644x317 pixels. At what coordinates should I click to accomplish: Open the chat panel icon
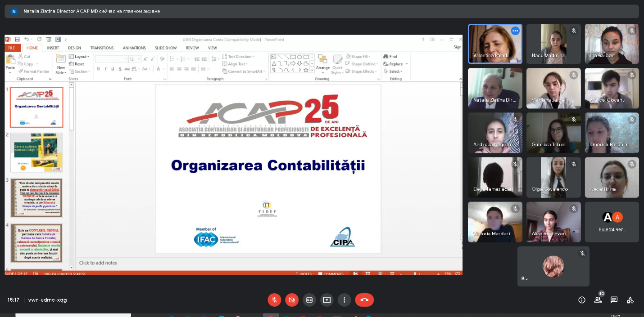click(614, 300)
